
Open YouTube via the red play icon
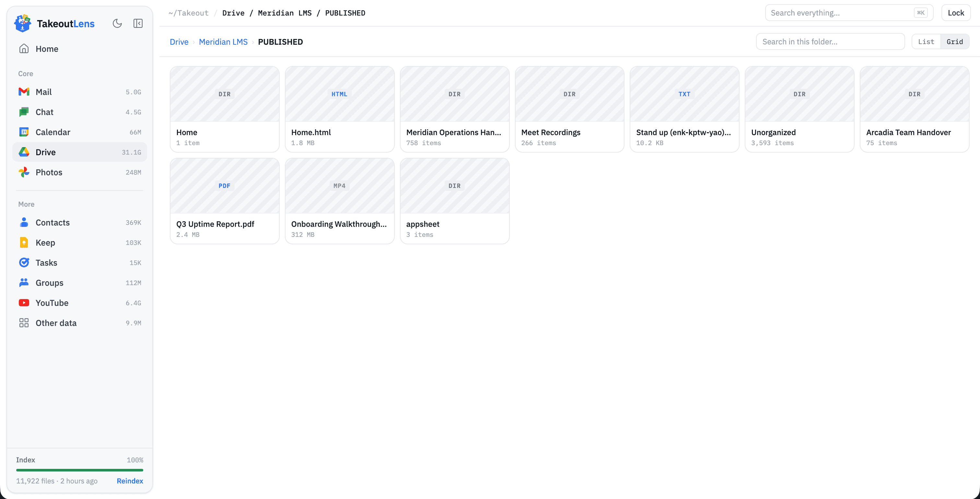click(24, 303)
